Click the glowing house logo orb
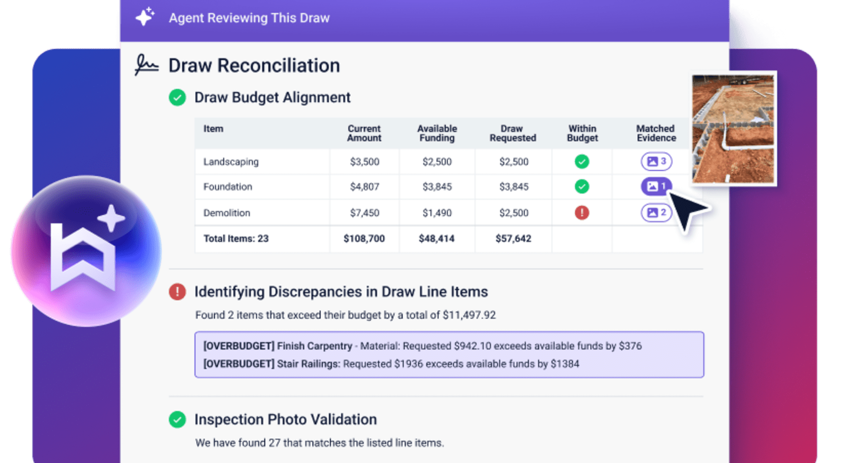 point(85,251)
